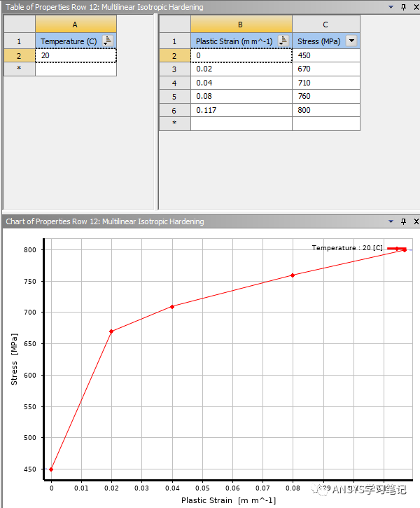Open the Chart of Properties panel options arrow
The height and width of the screenshot is (508, 420).
[391, 221]
